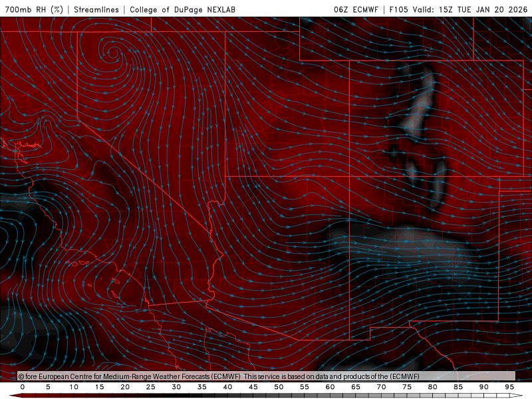This screenshot has height=399, width=532.
Task: Click "Valid: 15Z TUE JAN 20 2026" text
Action: (x=470, y=9)
